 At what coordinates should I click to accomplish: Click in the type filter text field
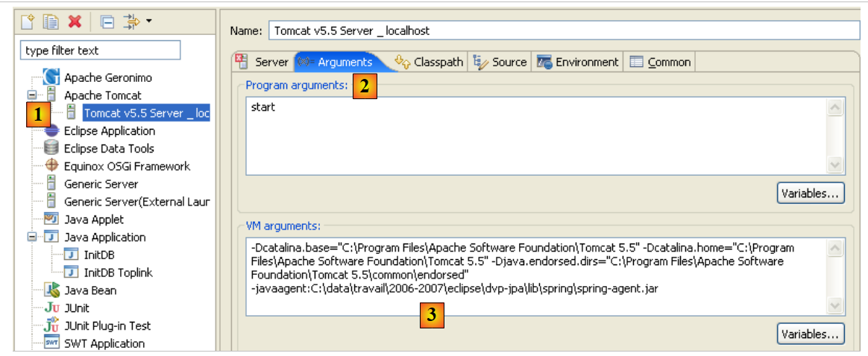point(100,51)
